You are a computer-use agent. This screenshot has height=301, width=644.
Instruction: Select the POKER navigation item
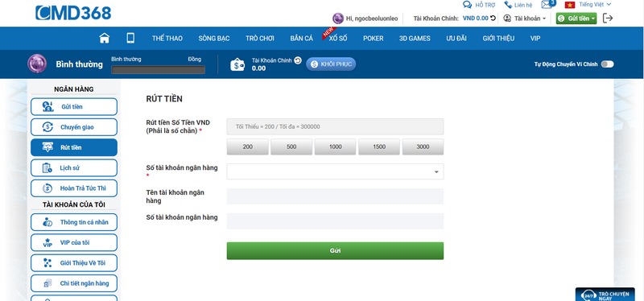pos(373,38)
